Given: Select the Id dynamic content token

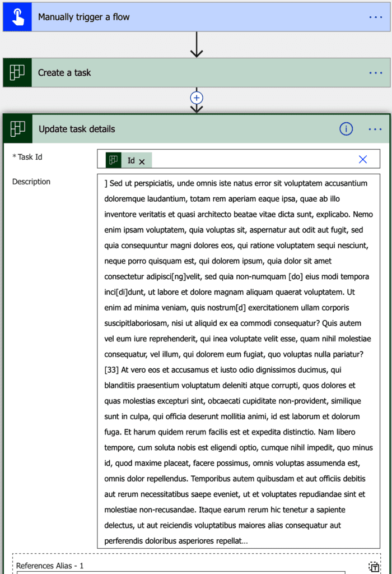Looking at the screenshot, I should point(130,160).
